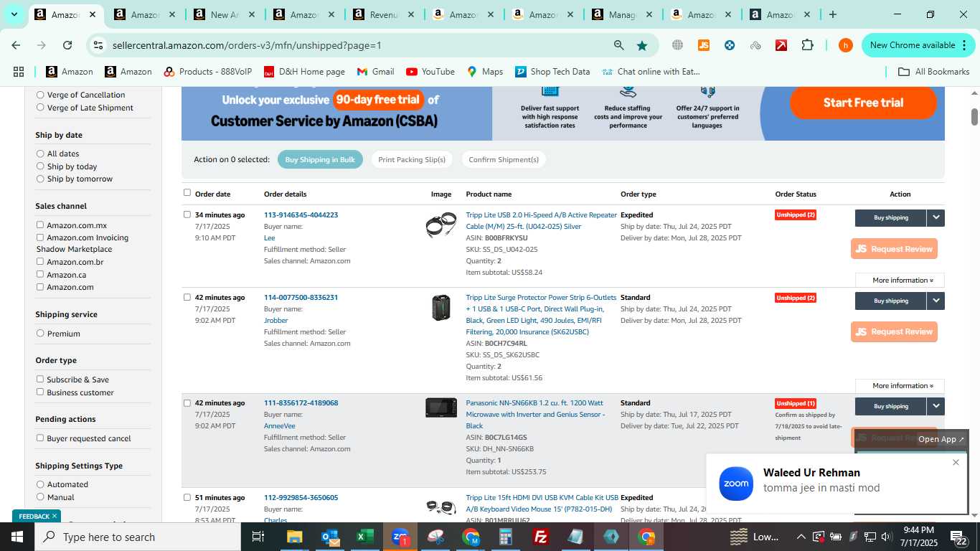980x551 pixels.
Task: Toggle the bookmark star icon
Action: click(642, 45)
